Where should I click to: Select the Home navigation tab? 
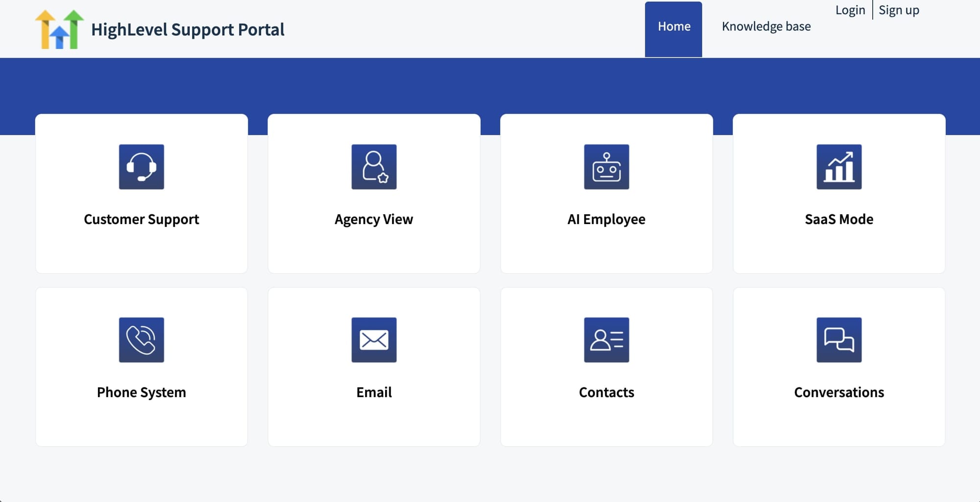(673, 26)
